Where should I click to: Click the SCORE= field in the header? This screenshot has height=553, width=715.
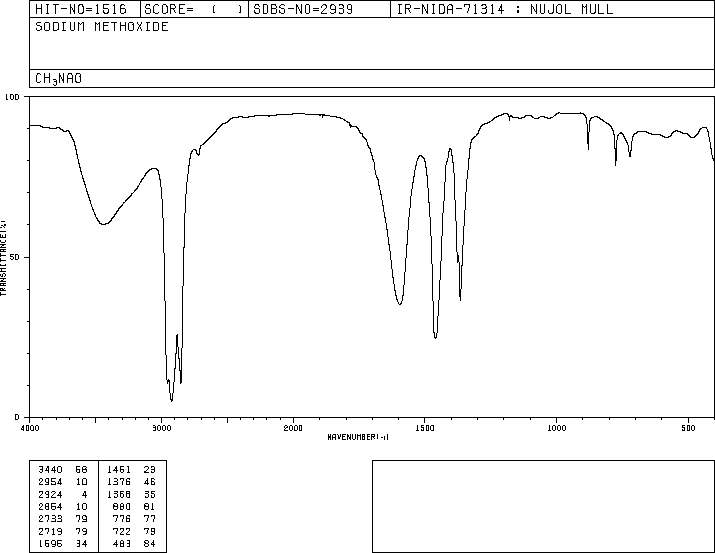click(194, 9)
